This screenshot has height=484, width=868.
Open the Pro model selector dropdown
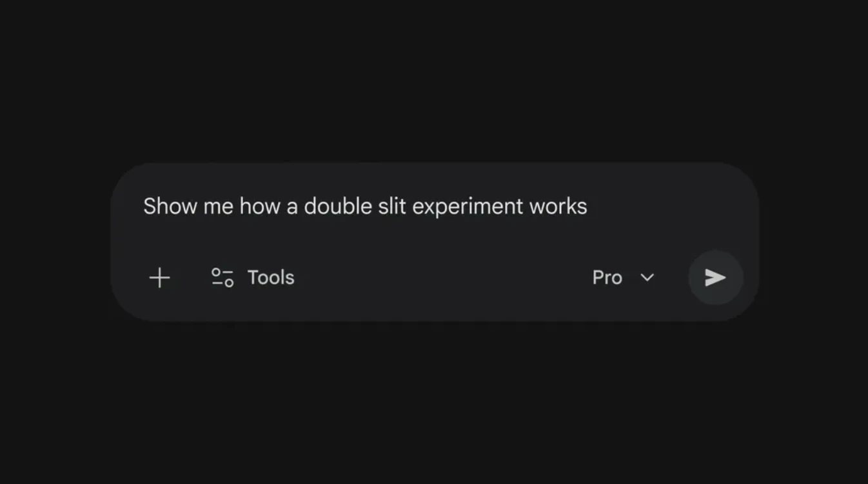click(x=624, y=277)
